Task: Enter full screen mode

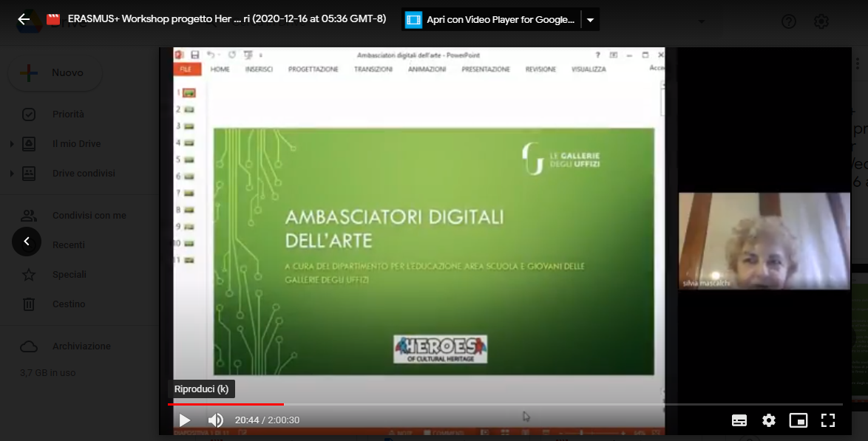Action: (828, 420)
